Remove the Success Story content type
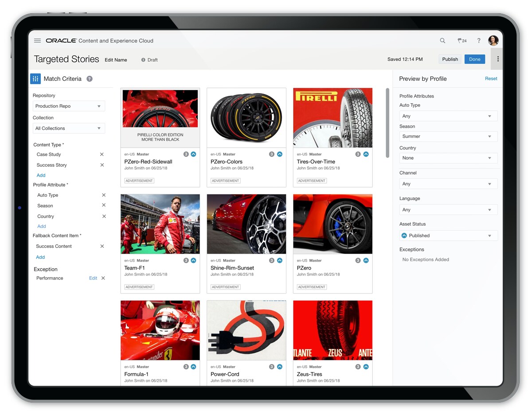Viewport: 532px width, 415px height. click(102, 165)
